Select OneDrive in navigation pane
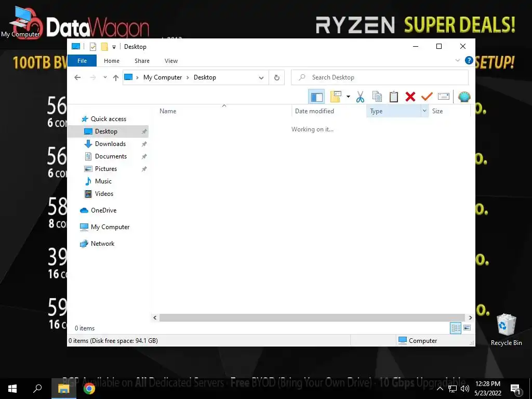The image size is (532, 399). [x=103, y=210]
